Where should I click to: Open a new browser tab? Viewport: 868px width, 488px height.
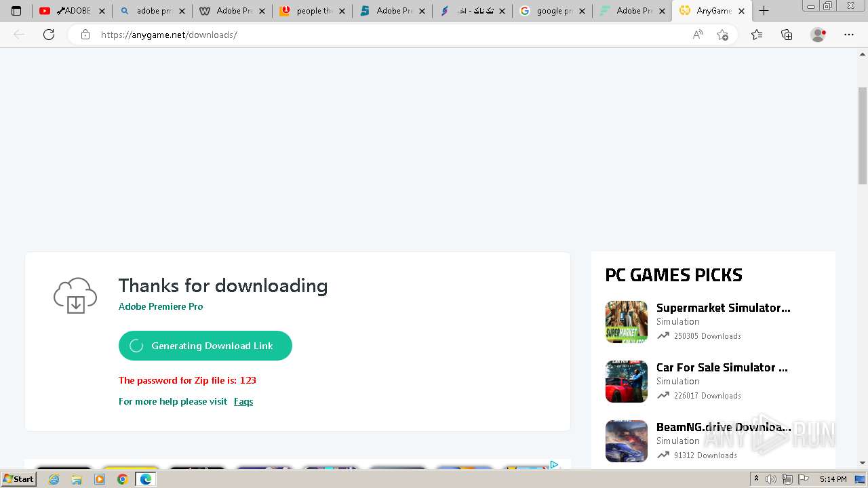pyautogui.click(x=764, y=11)
